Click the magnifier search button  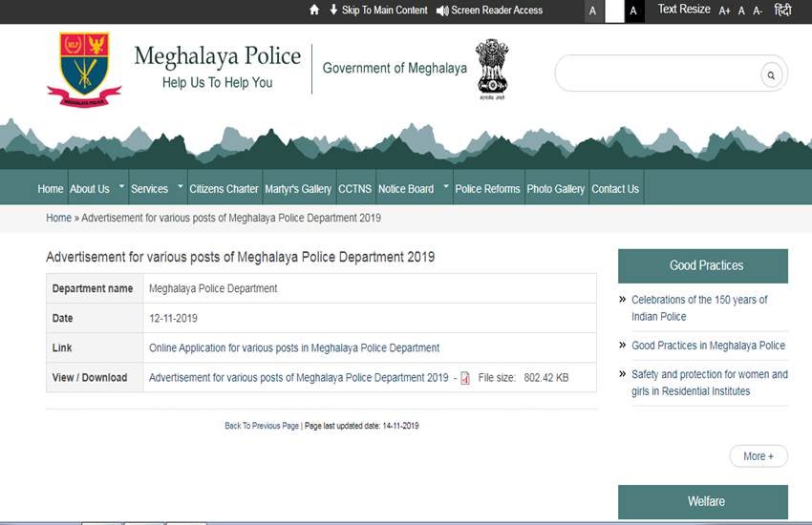771,75
